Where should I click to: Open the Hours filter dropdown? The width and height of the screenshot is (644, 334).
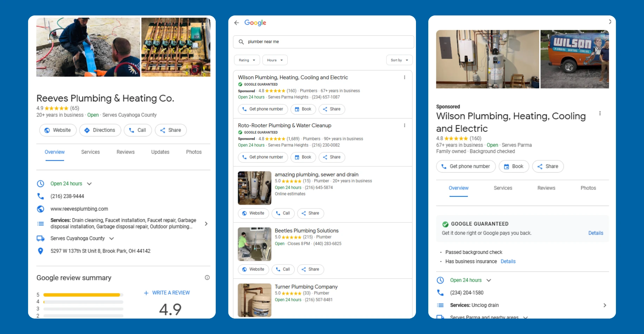click(275, 60)
